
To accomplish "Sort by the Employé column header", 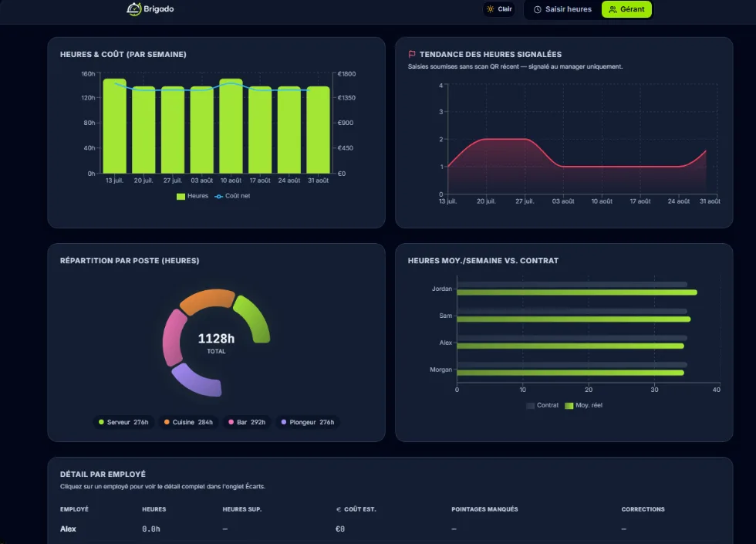I will coord(74,509).
